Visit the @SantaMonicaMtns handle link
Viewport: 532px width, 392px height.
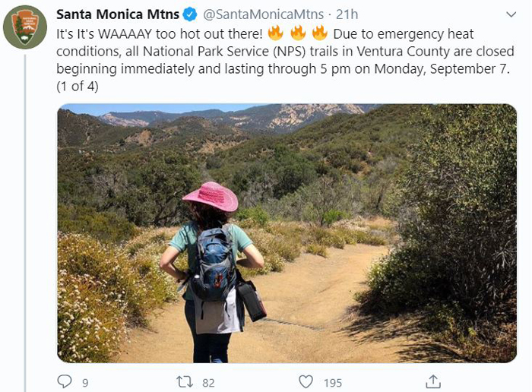(263, 14)
